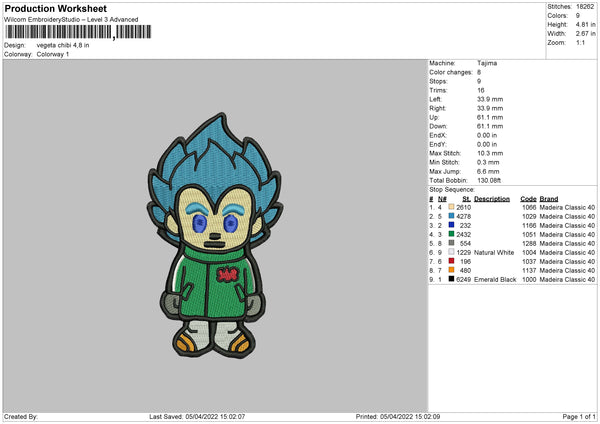Click thread code 1288
600x424 pixels.
point(529,243)
